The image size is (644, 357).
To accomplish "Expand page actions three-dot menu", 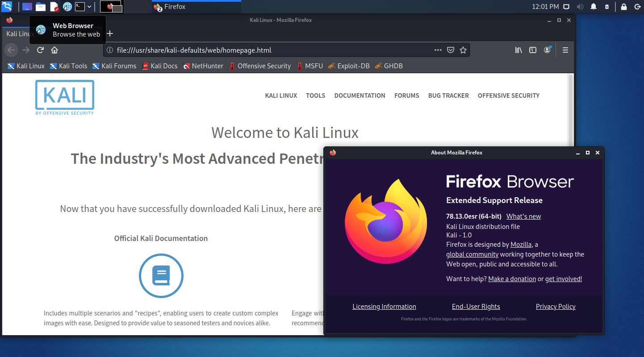I will (438, 50).
